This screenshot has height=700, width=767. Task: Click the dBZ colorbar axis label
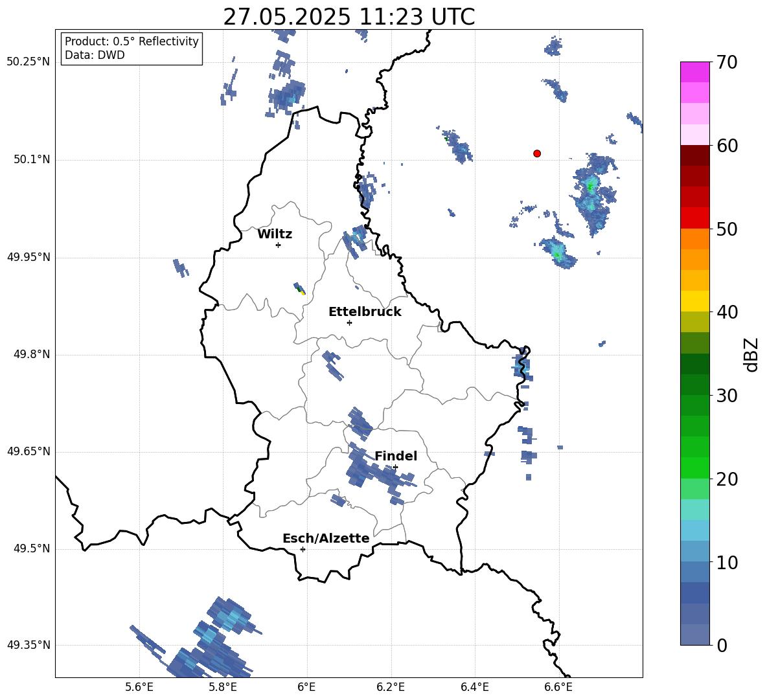(x=750, y=354)
